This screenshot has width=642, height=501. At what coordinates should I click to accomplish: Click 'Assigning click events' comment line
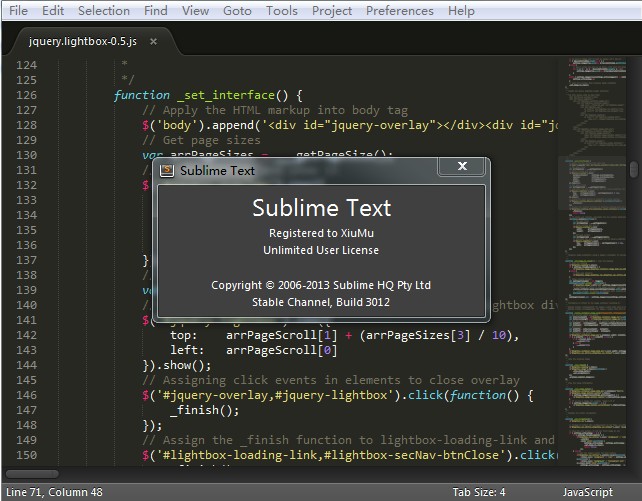(x=331, y=380)
